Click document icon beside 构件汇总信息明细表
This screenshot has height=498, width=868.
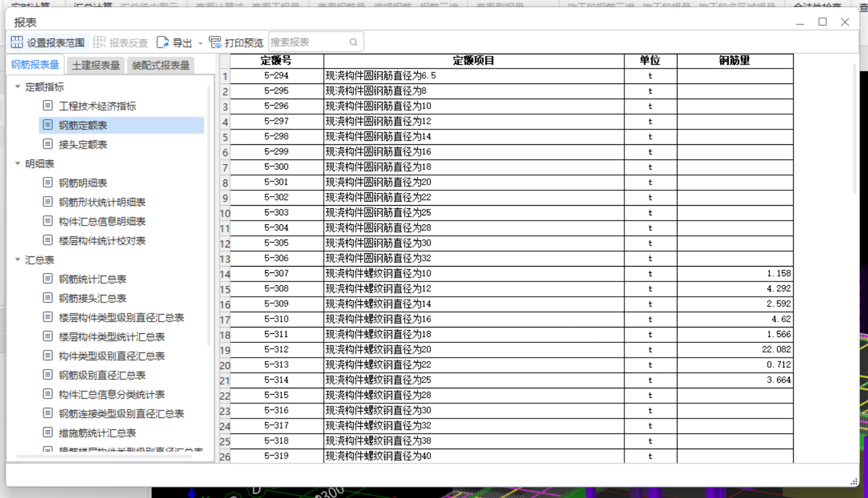pos(47,221)
